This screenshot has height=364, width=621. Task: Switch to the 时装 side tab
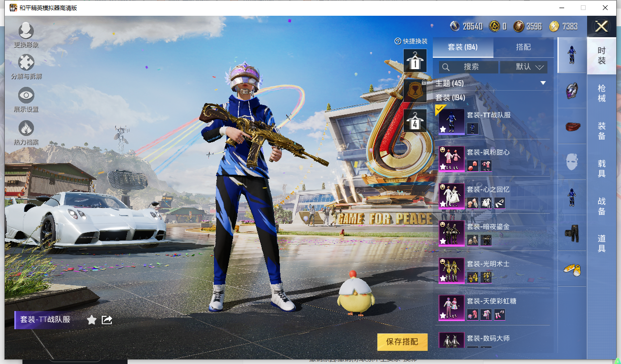(x=601, y=56)
